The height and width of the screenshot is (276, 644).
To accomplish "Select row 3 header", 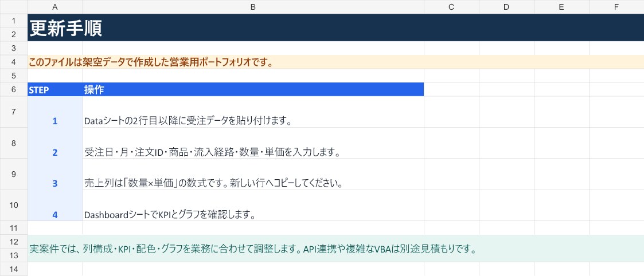I will pos(14,48).
